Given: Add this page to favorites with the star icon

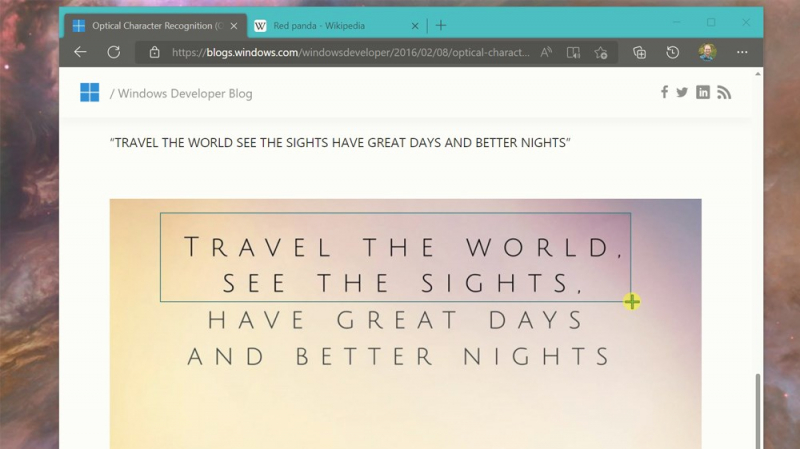Looking at the screenshot, I should tap(600, 52).
